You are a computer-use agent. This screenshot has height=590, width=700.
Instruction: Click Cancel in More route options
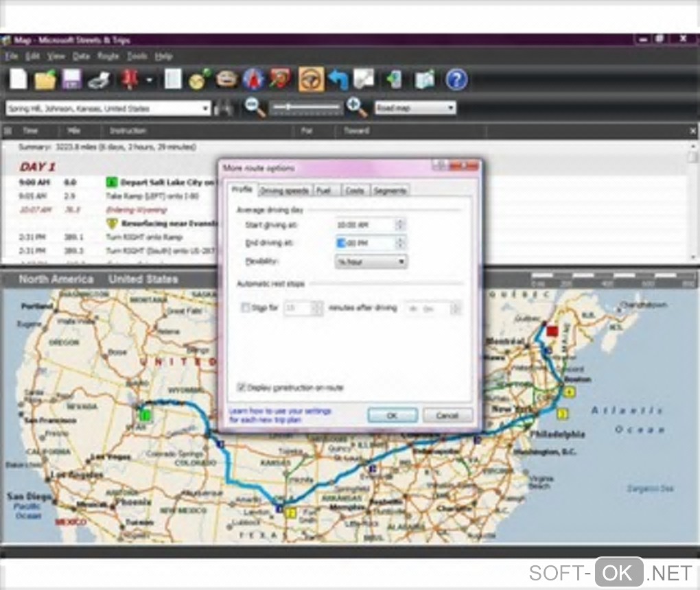(x=447, y=416)
